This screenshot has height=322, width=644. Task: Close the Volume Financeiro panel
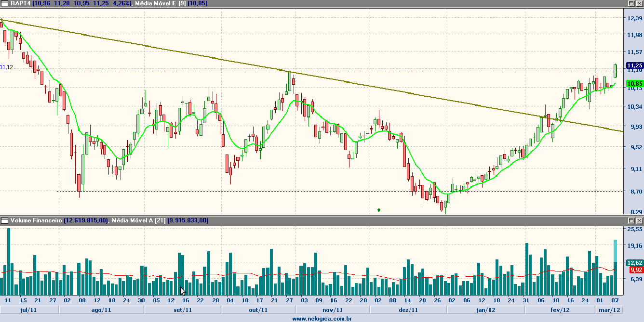[x=639, y=220]
